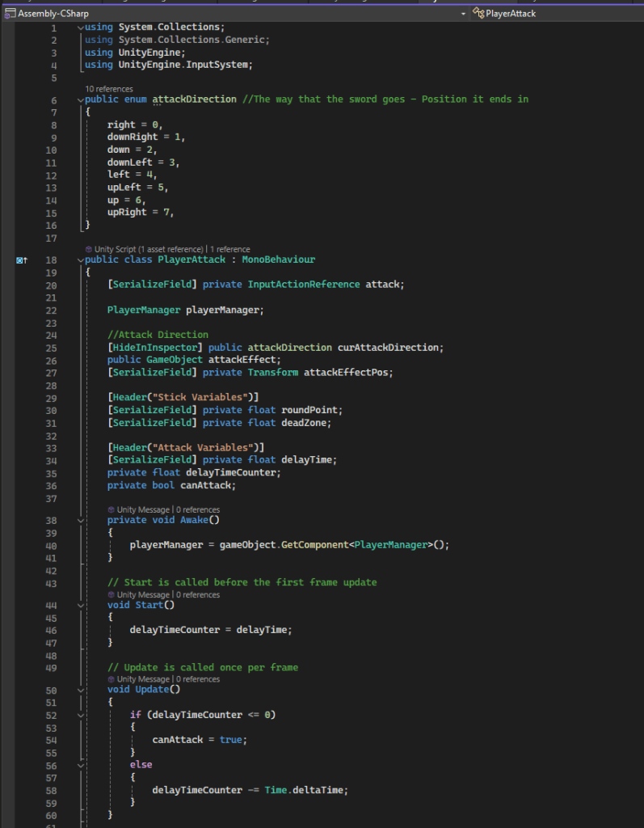Click line number 37 in the margin
The image size is (644, 828).
(52, 498)
